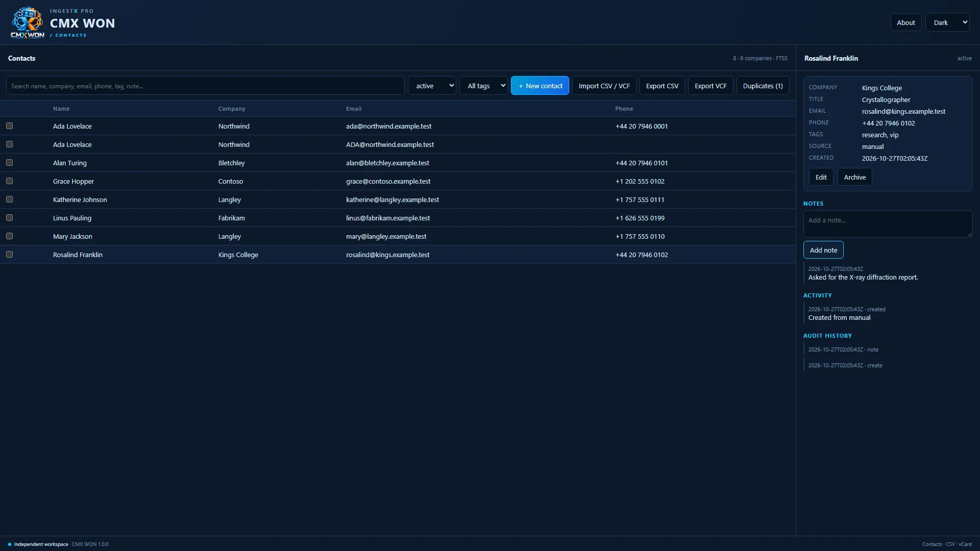Tick the Rosalind Franklin row checkbox

click(9, 255)
